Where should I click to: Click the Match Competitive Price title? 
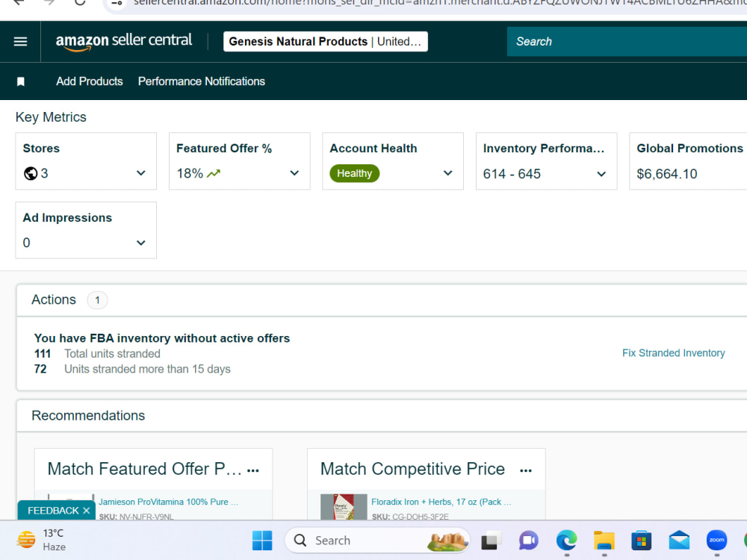[412, 469]
